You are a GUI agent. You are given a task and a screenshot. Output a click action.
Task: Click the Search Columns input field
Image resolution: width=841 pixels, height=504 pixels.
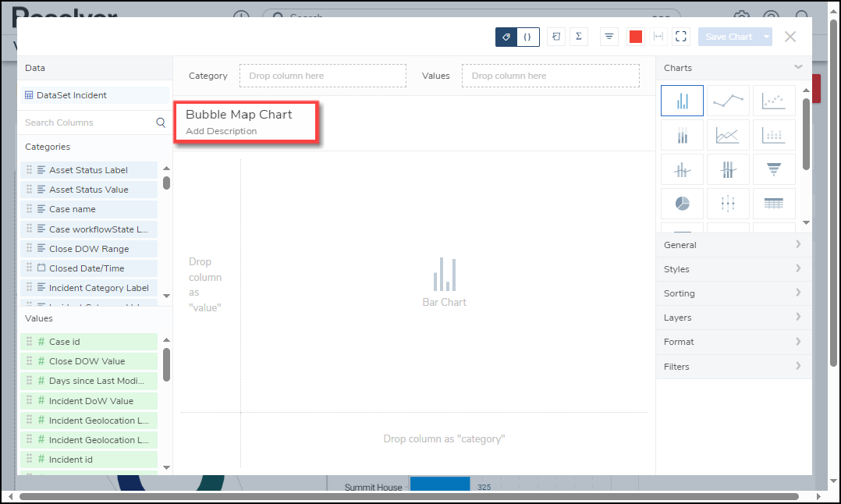point(88,122)
